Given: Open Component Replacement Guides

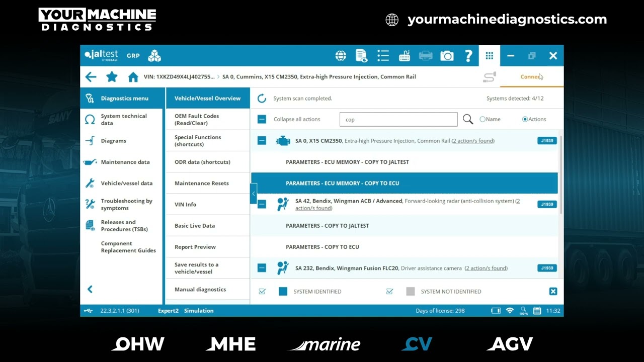Looking at the screenshot, I should 122,247.
